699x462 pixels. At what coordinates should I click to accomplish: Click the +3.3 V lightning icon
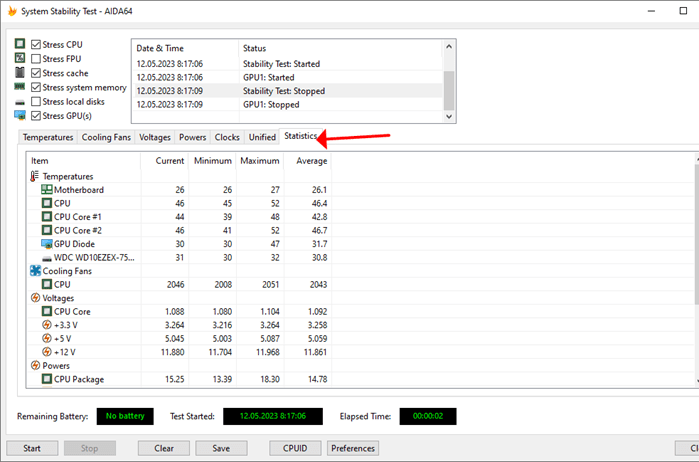[47, 325]
